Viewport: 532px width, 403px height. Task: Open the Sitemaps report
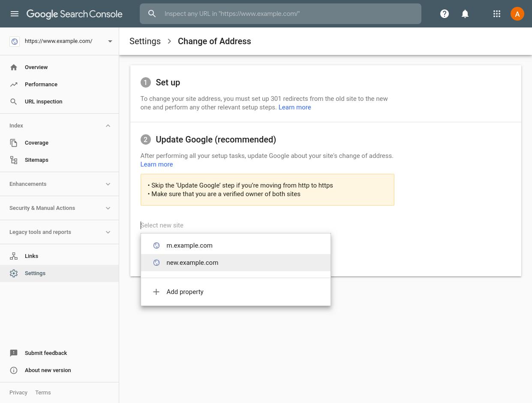click(36, 160)
